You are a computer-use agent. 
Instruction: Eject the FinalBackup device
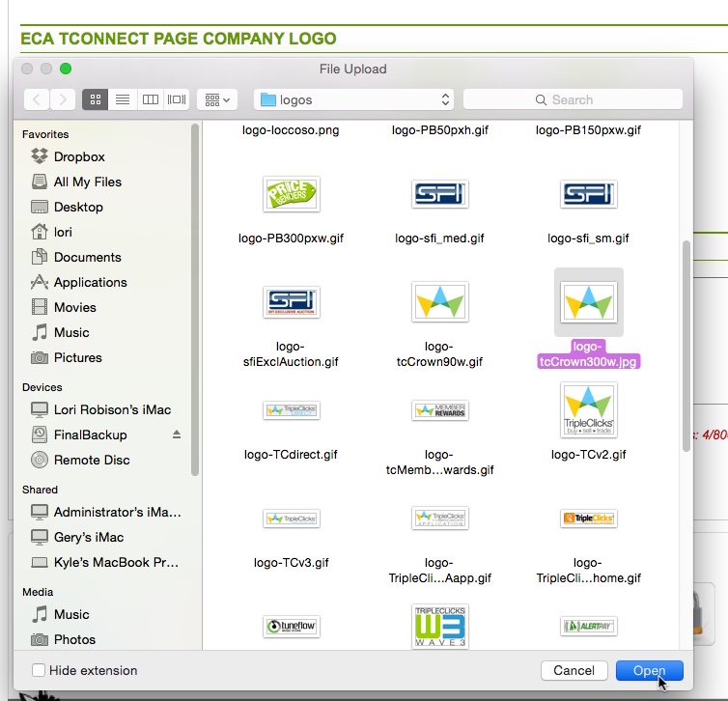(177, 435)
